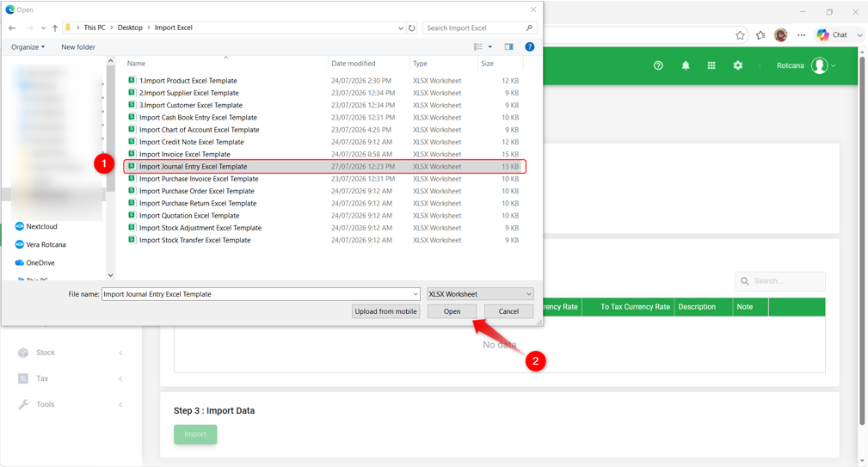
Task: Click the Rotcana user avatar icon
Action: [819, 65]
